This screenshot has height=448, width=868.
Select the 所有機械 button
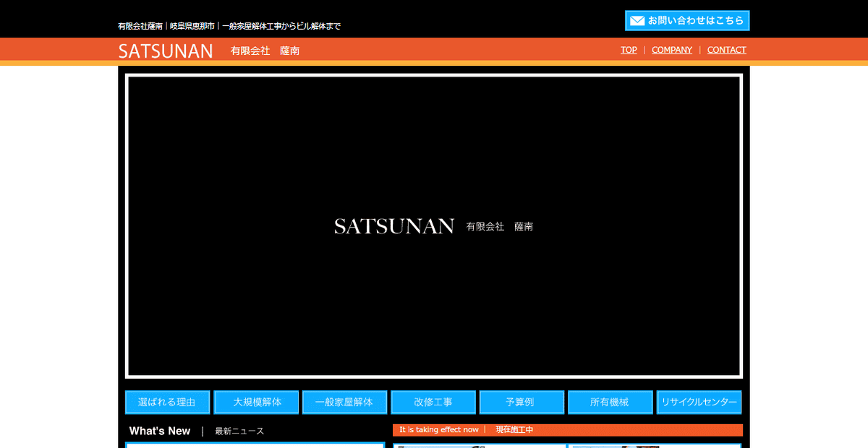point(610,402)
